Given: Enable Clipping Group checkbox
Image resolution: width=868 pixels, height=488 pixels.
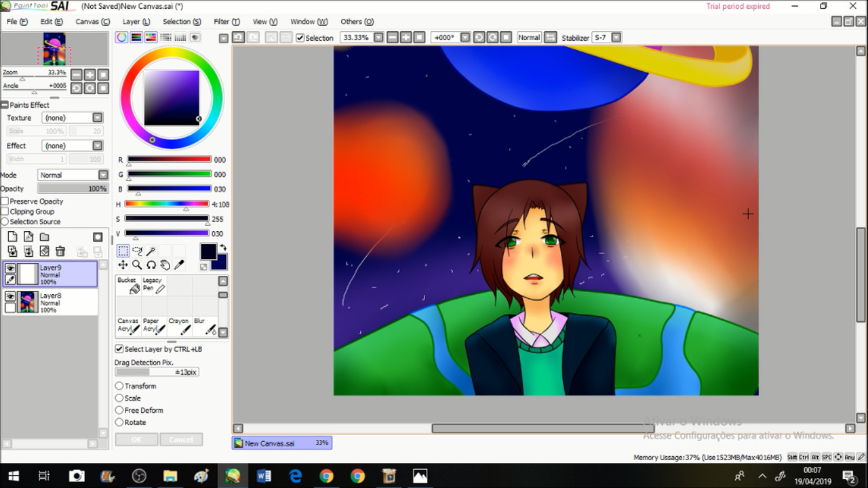Looking at the screenshot, I should point(5,211).
